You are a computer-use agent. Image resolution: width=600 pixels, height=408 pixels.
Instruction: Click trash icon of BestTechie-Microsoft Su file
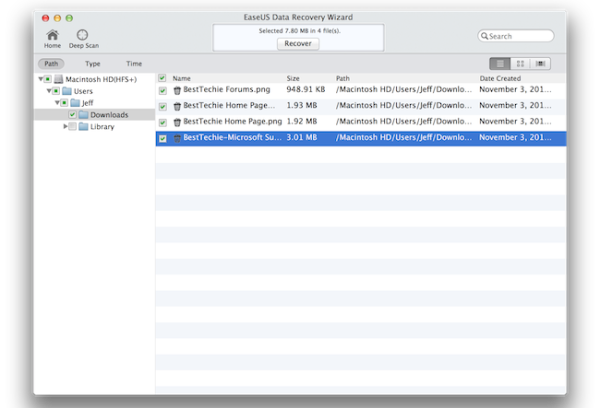pos(177,139)
